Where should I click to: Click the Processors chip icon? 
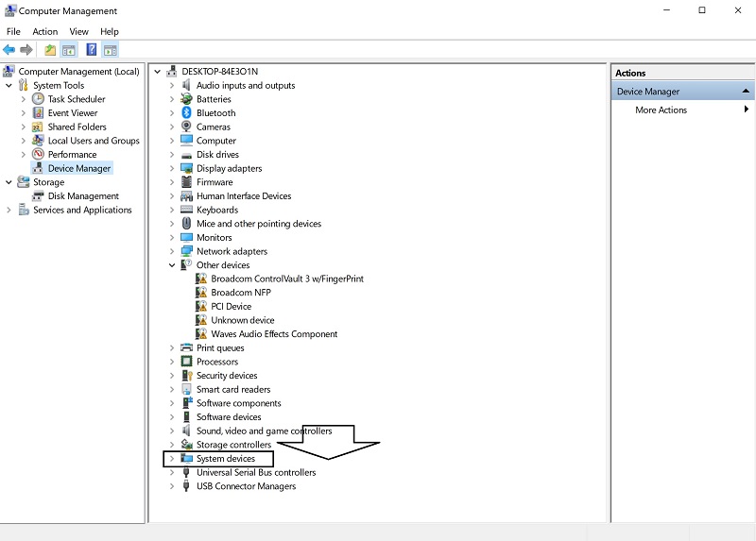pyautogui.click(x=186, y=362)
